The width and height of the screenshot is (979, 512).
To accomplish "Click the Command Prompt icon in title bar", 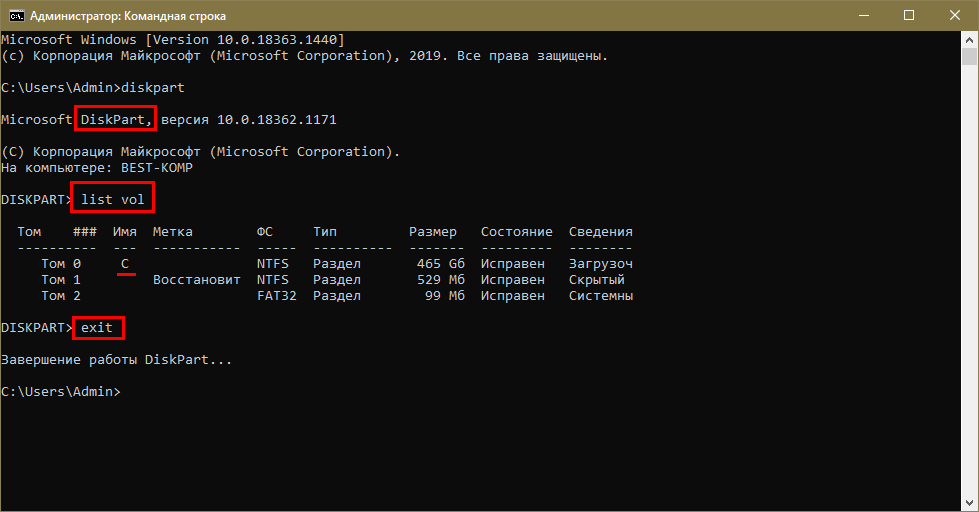I will (16, 15).
